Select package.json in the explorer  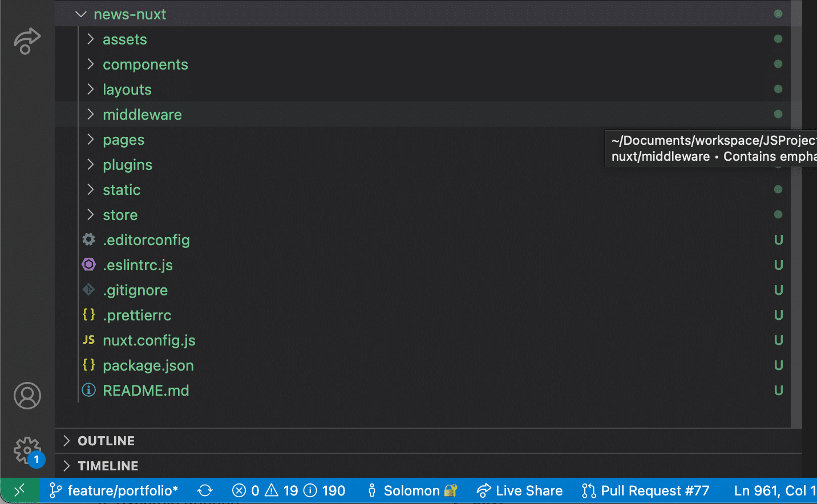point(148,365)
